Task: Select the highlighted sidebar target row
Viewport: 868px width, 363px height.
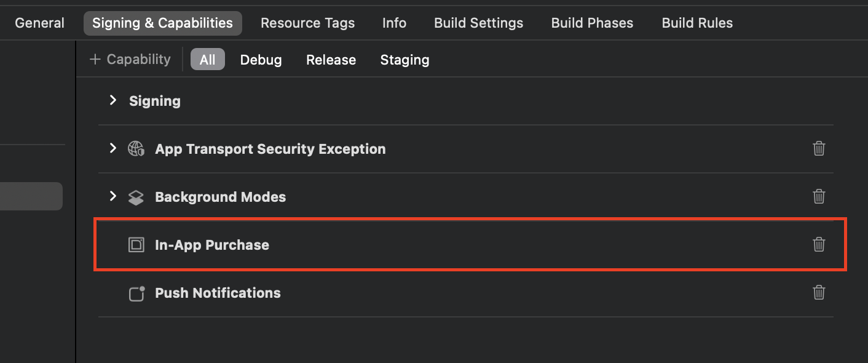Action: point(31,196)
